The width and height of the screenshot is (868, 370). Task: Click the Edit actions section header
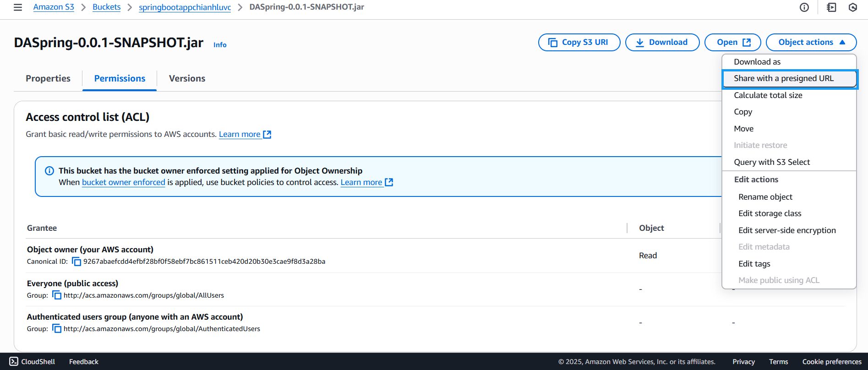(756, 180)
